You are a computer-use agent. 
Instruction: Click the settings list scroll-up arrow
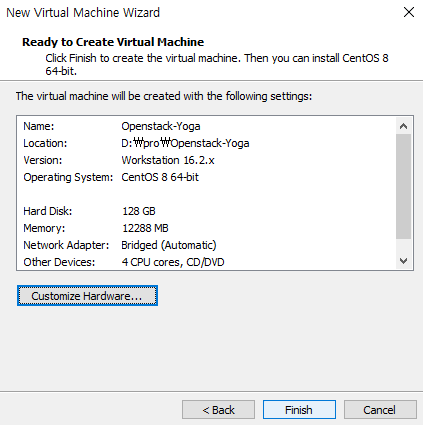(403, 126)
